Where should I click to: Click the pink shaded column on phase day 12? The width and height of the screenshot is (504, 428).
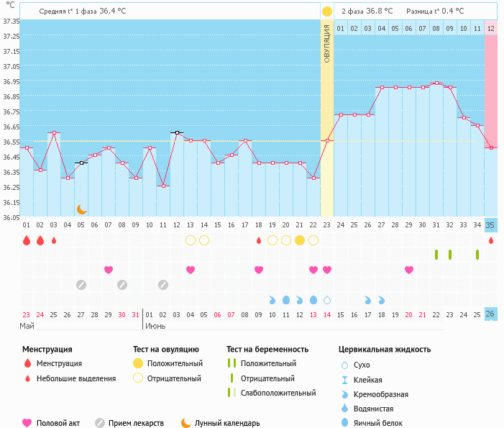(x=491, y=86)
